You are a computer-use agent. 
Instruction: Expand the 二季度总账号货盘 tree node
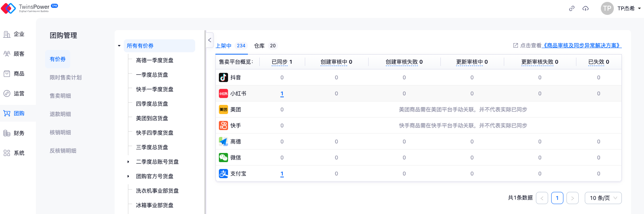coord(128,162)
